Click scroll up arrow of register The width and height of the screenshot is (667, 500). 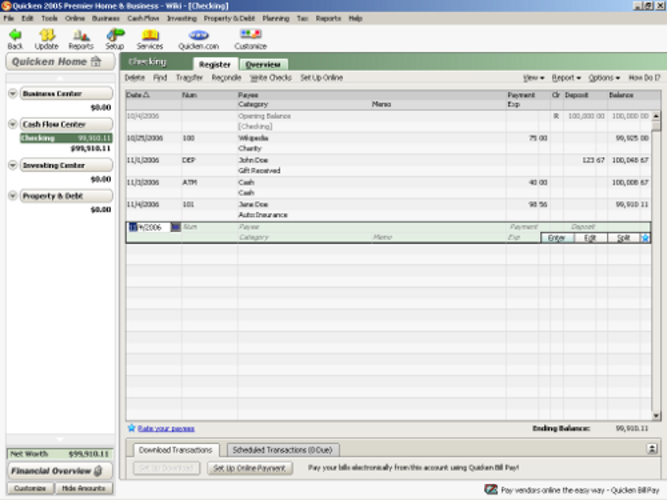tap(656, 116)
